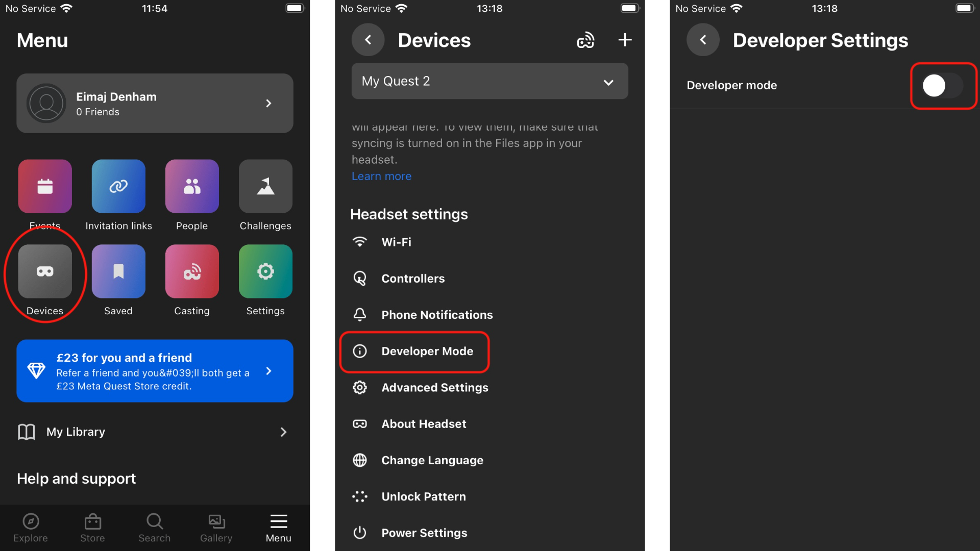The width and height of the screenshot is (980, 551).
Task: Open Advanced Settings menu item
Action: pyautogui.click(x=433, y=387)
